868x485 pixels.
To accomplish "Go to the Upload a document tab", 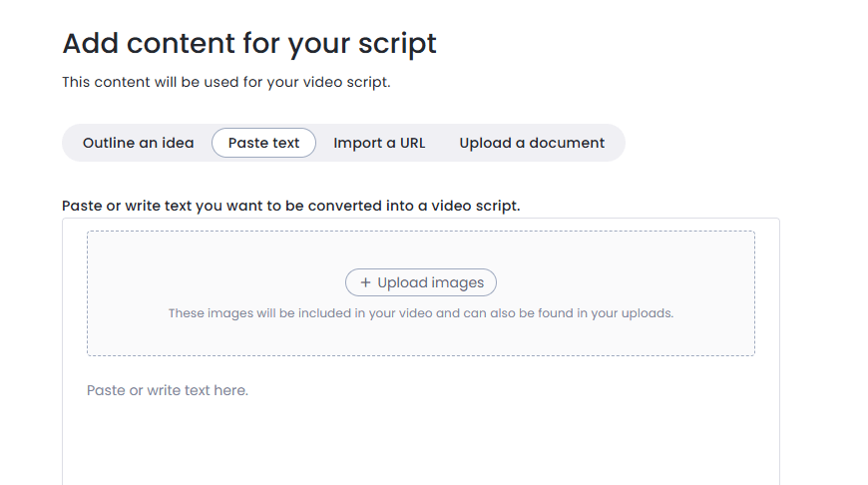I will (532, 143).
